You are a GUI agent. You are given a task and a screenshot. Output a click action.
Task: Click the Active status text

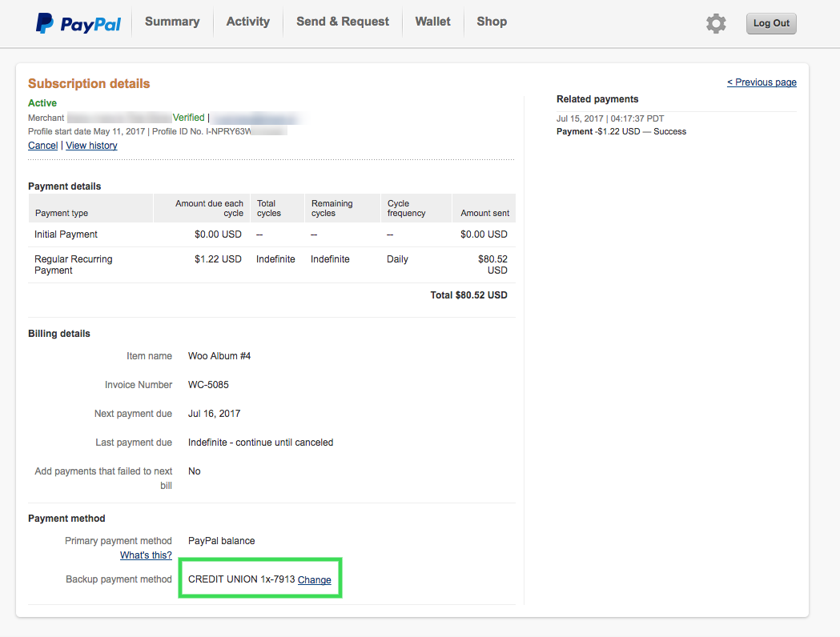point(42,103)
